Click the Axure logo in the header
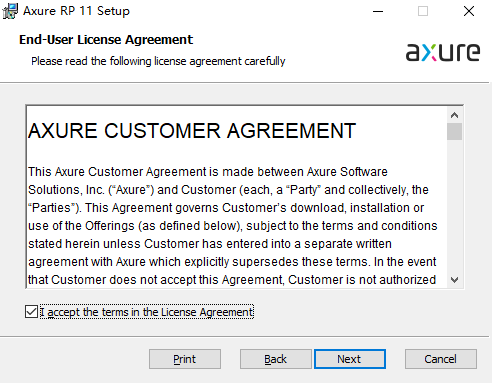 (x=443, y=52)
